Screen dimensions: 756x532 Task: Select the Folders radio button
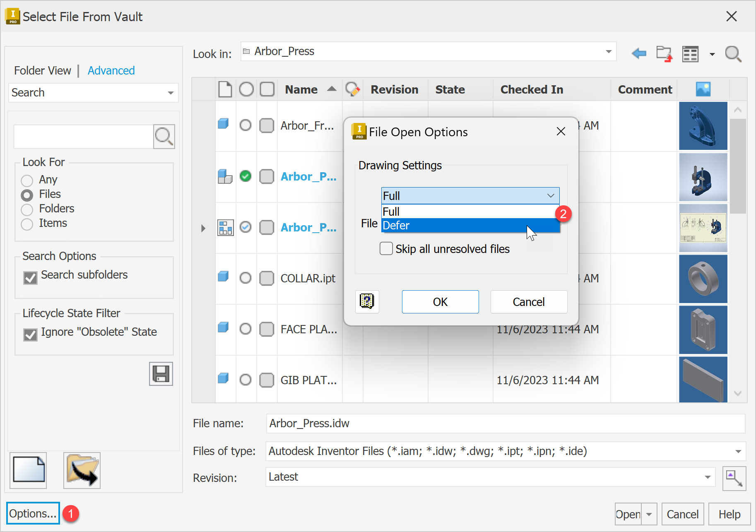click(x=27, y=209)
